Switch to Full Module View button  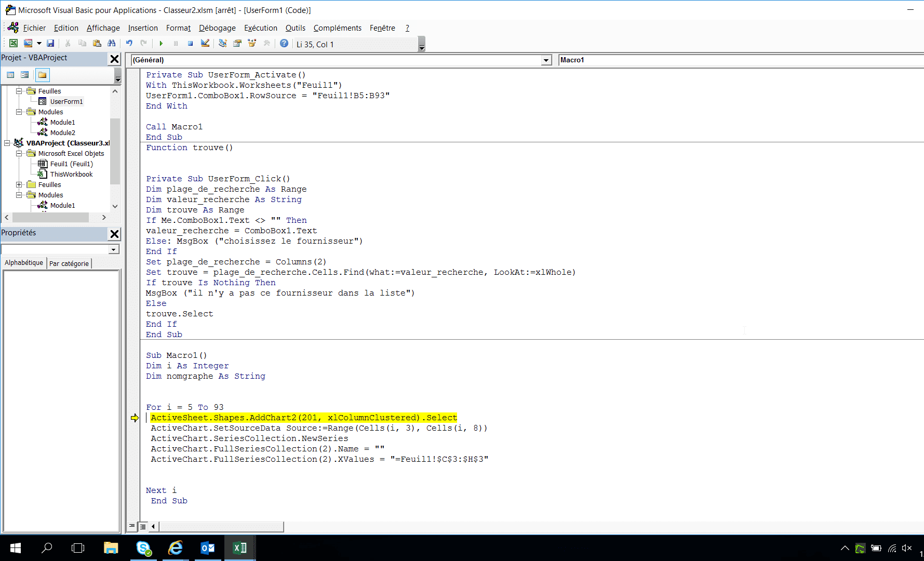coord(143,526)
